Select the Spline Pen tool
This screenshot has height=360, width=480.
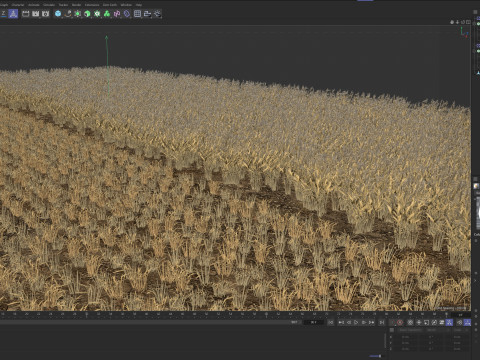click(68, 14)
